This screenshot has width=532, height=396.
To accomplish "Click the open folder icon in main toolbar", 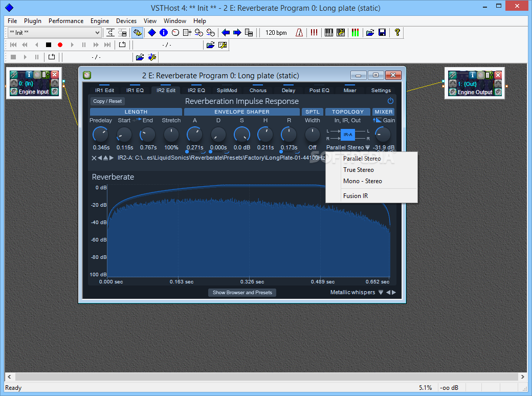I will pos(370,33).
